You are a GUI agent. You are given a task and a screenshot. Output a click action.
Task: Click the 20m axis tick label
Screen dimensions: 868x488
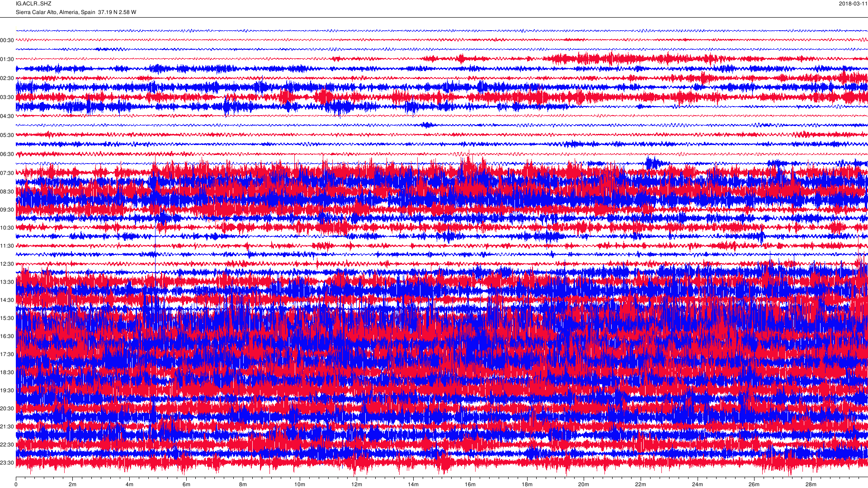[584, 484]
